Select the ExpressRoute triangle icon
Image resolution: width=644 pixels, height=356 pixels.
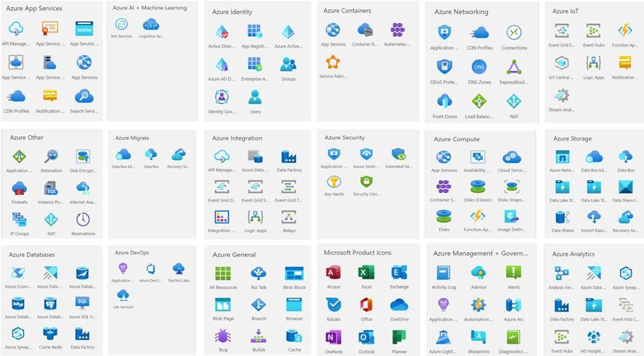coord(514,67)
